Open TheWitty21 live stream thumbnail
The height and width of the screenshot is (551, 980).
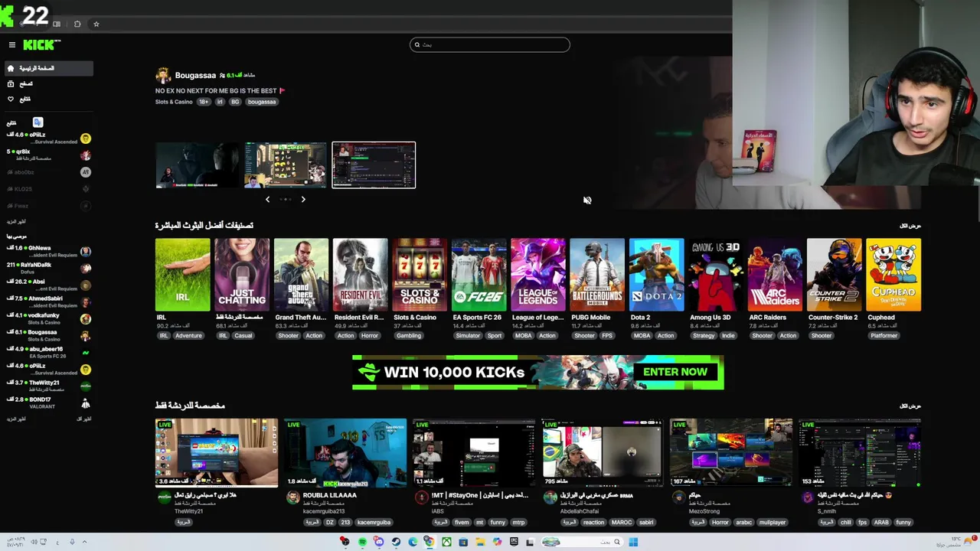pos(217,452)
